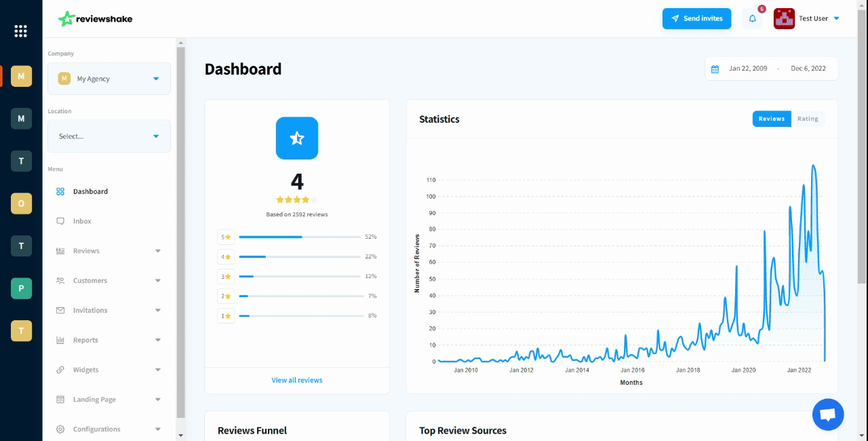Expand the Widgets menu section

[x=109, y=370]
